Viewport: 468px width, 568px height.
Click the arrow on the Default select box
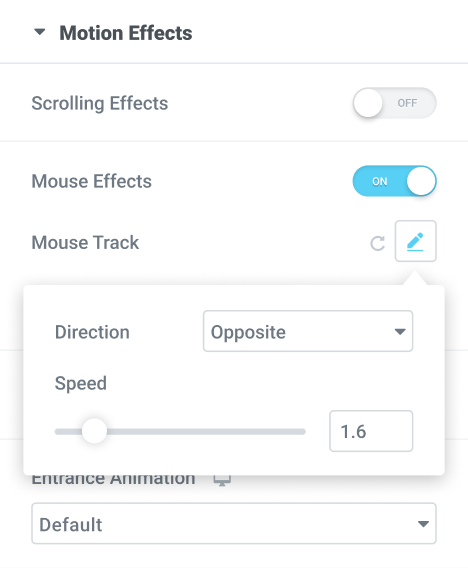tap(423, 524)
